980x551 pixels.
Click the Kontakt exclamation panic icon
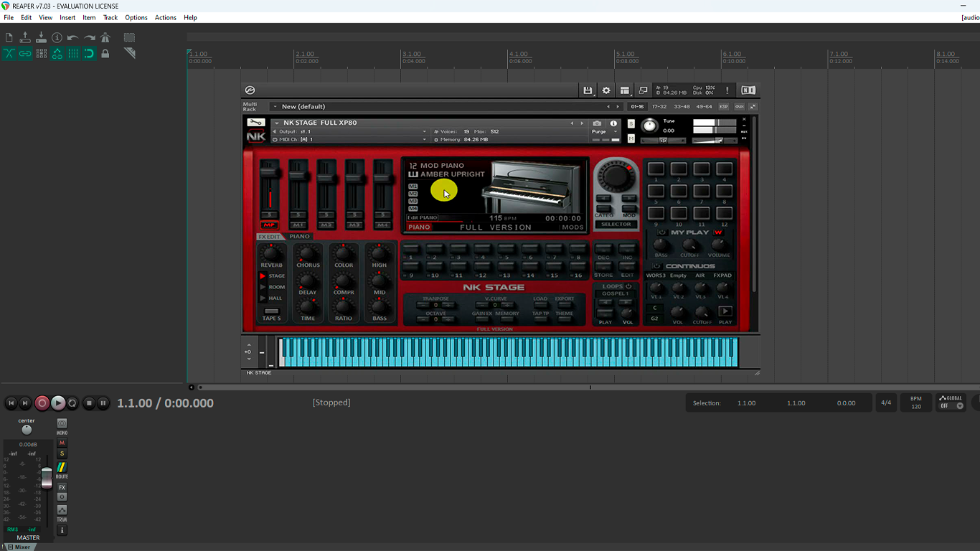tap(727, 90)
